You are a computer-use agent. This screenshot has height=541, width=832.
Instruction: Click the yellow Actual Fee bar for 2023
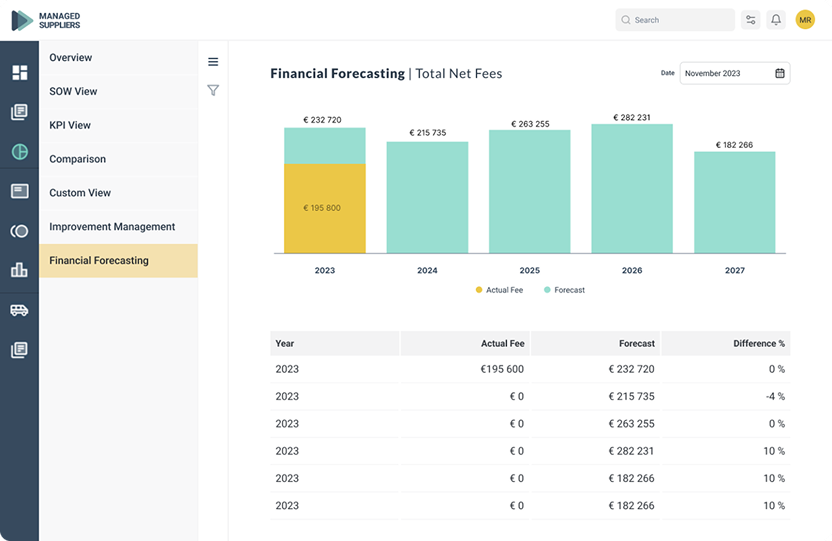tap(325, 208)
